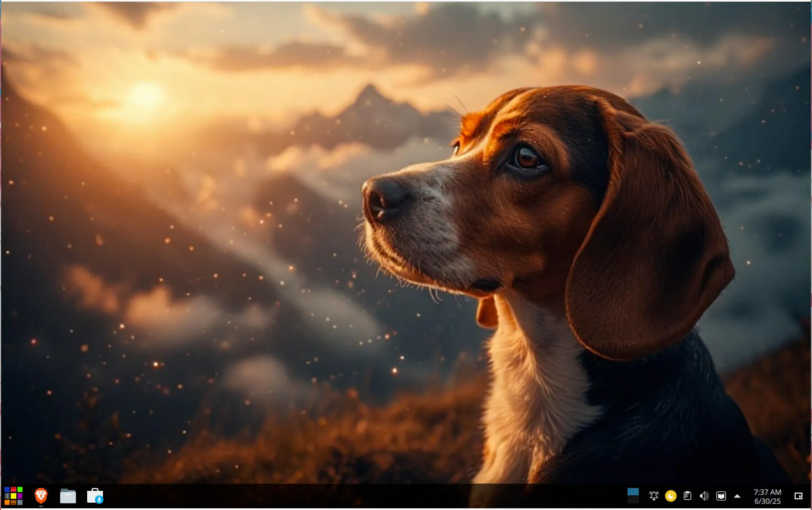Click the dog's eye on the wallpaper
This screenshot has height=510, width=812.
(x=527, y=157)
